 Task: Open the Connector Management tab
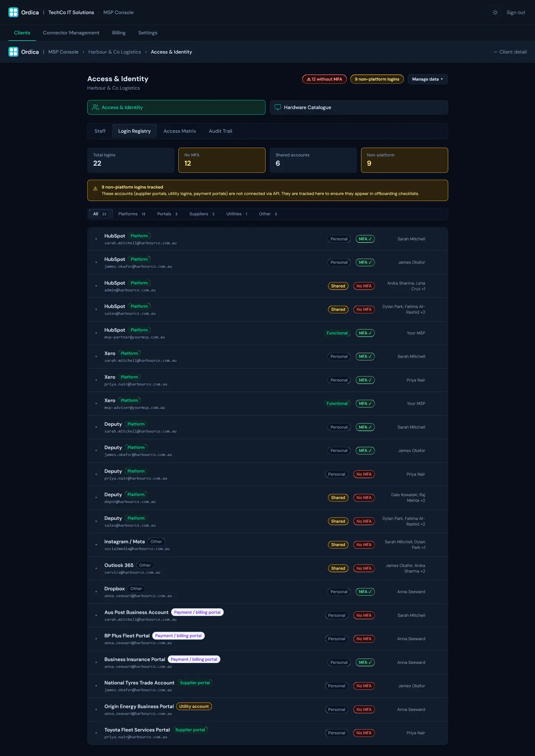pos(71,33)
